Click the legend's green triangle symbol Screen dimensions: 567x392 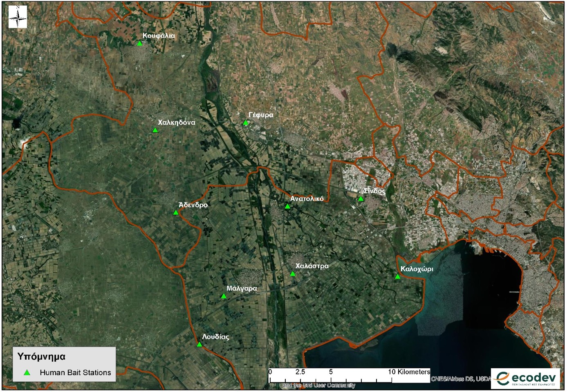[27, 372]
